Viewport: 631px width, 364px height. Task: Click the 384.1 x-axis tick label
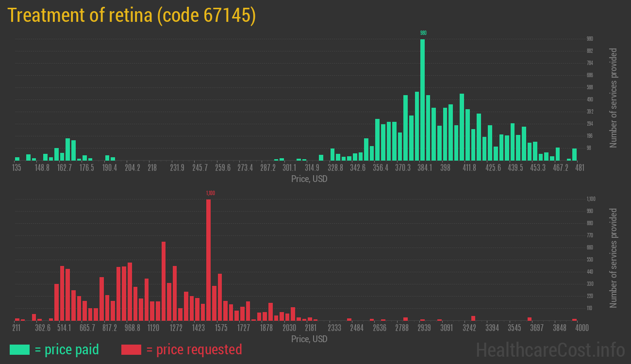(424, 167)
